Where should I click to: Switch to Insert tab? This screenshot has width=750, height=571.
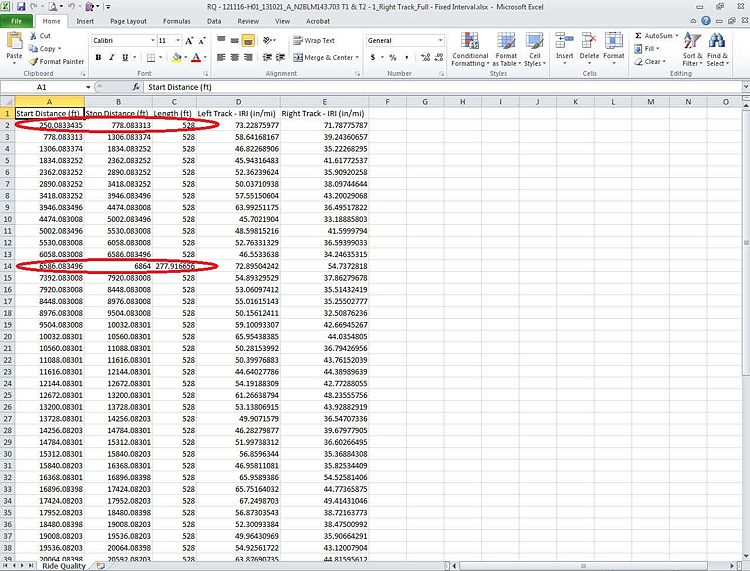[x=85, y=21]
